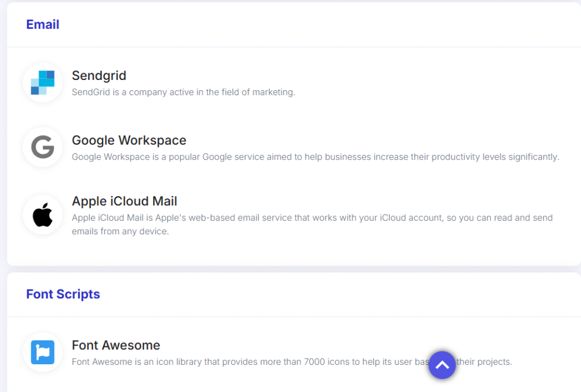Click the Google Workspace G logo
Screen dimensions: 581x392
click(43, 147)
